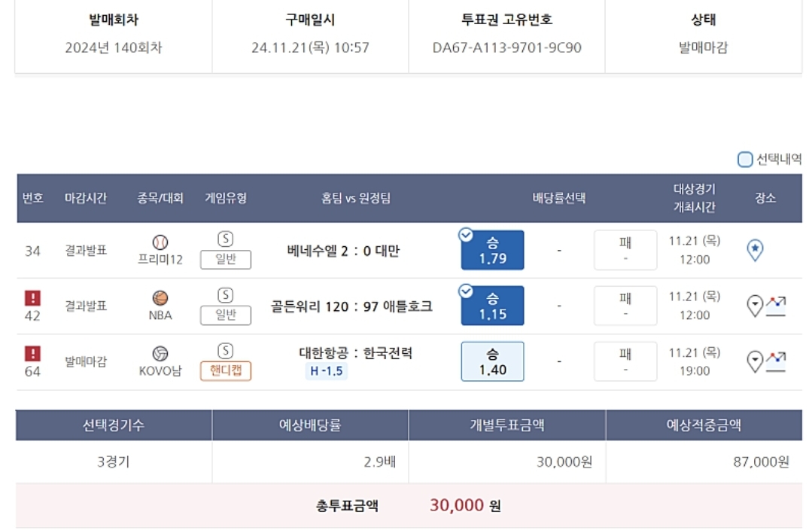Toggle the 선택내역 checkbox
The height and width of the screenshot is (530, 812).
(745, 160)
